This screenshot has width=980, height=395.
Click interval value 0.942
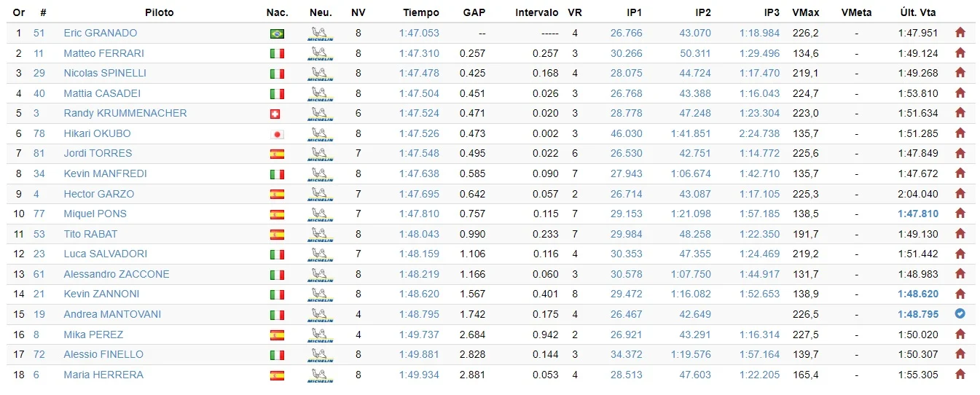(x=545, y=335)
